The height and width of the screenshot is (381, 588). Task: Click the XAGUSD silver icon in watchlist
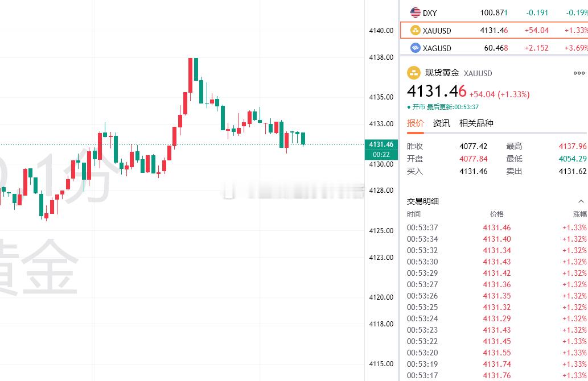(x=415, y=48)
